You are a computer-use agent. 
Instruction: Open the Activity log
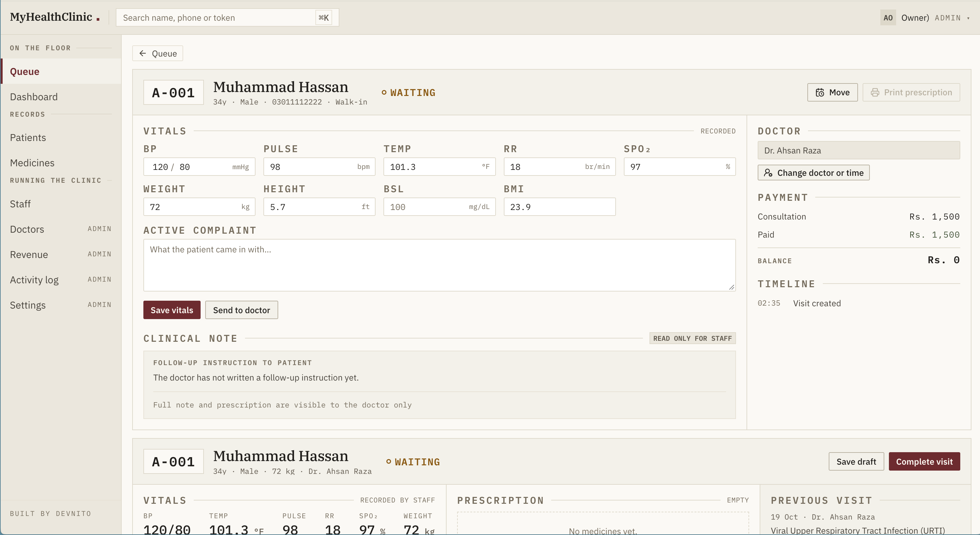[x=61, y=280]
